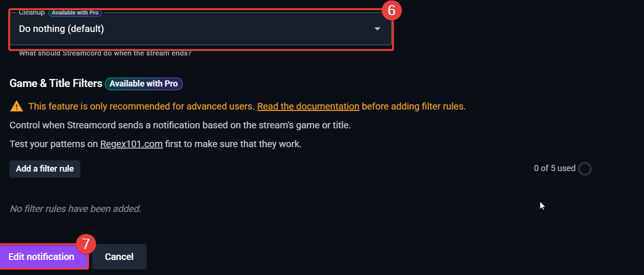
Task: Click the mouse cursor area near filter list
Action: pyautogui.click(x=541, y=205)
